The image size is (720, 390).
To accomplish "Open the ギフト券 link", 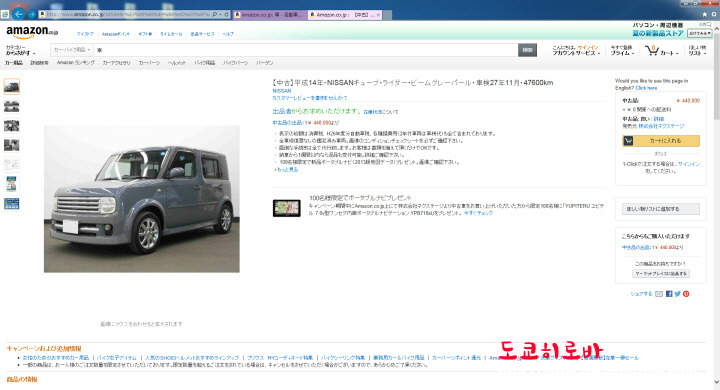I will point(145,34).
